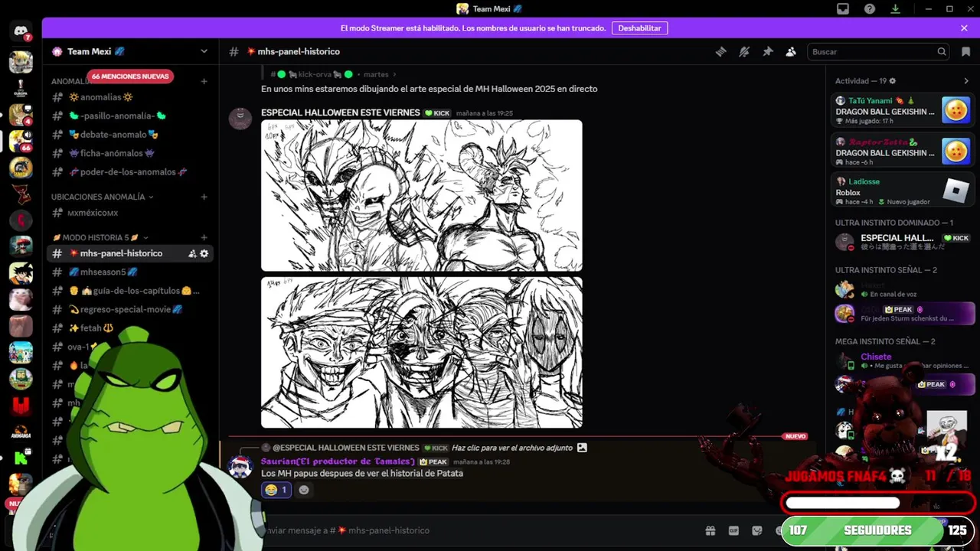
Task: Open the Europa League server icon
Action: (x=21, y=87)
